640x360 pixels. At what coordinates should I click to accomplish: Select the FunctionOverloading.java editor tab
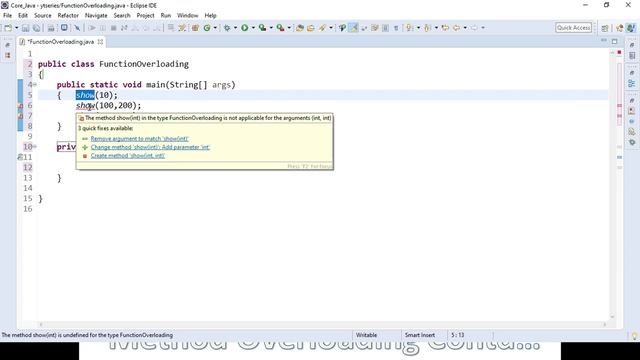pos(61,42)
